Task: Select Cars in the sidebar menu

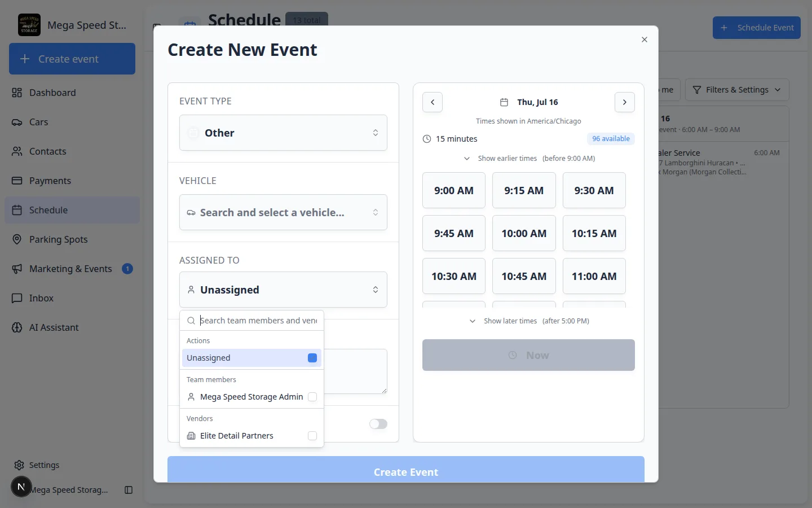Action: tap(72, 122)
